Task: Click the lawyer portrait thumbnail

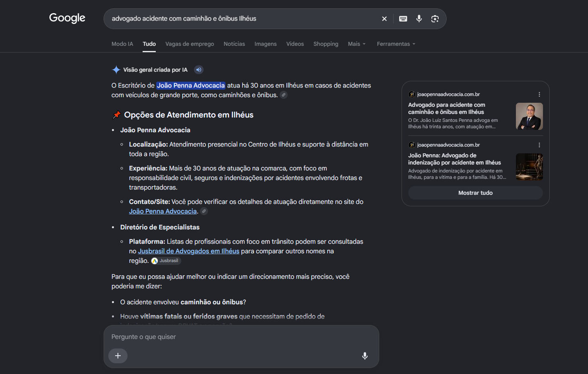Action: point(529,116)
